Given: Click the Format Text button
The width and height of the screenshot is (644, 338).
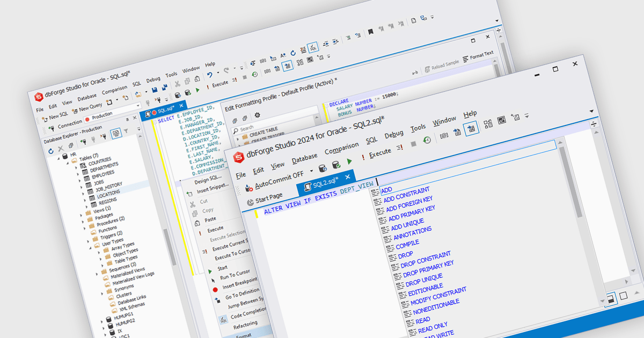Looking at the screenshot, I should click(x=478, y=56).
